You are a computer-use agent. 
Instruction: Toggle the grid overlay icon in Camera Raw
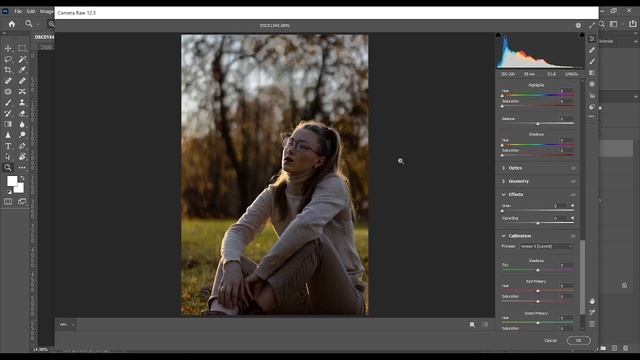(592, 324)
